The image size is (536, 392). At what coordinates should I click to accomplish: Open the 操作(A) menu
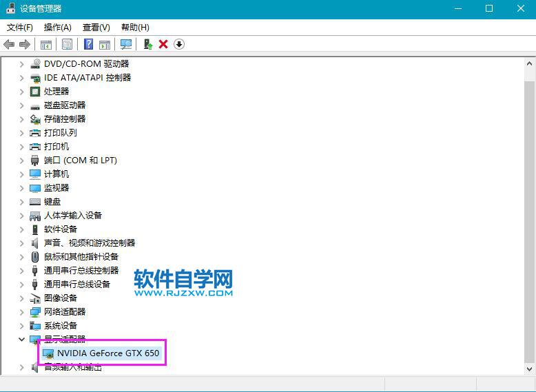point(58,28)
